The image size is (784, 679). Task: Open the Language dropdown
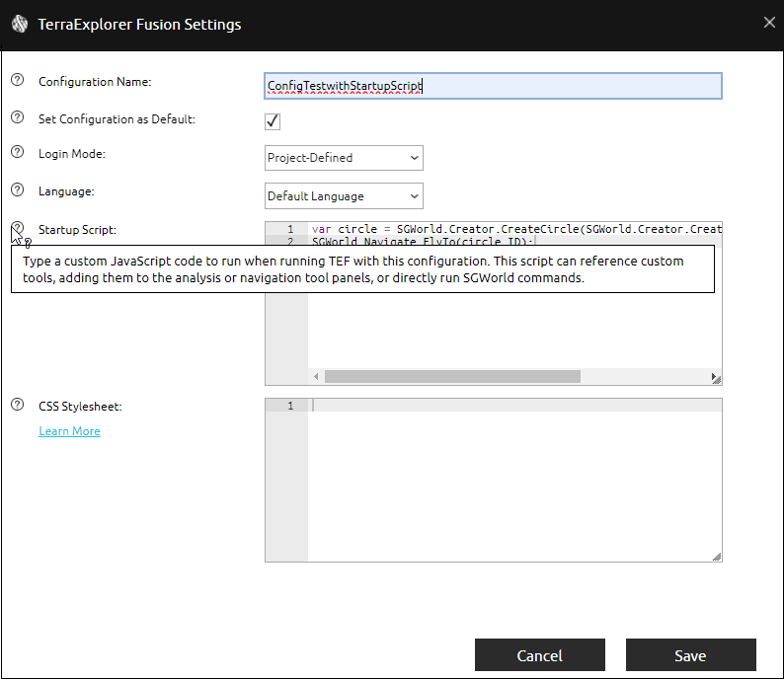[x=344, y=195]
